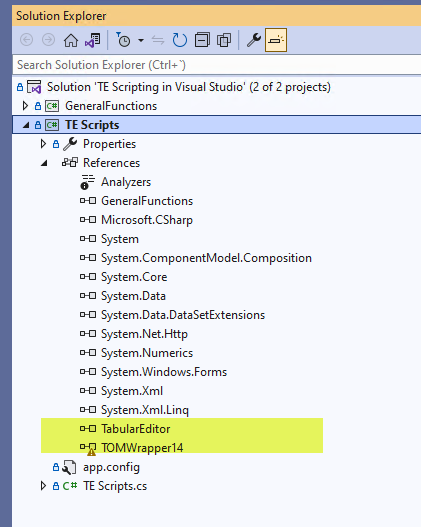Select the TOMWrapper14 reference with warning
Screen dimensions: 421x527
142,448
